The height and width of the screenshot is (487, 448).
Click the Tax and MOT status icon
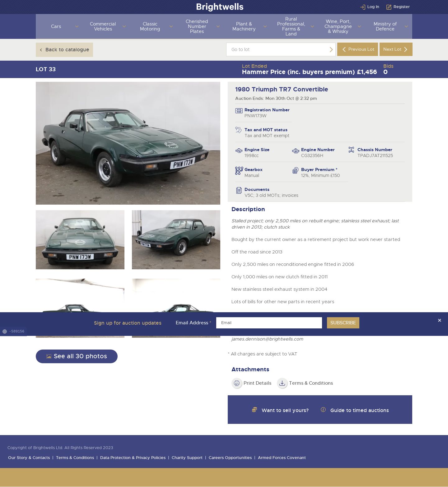click(239, 130)
